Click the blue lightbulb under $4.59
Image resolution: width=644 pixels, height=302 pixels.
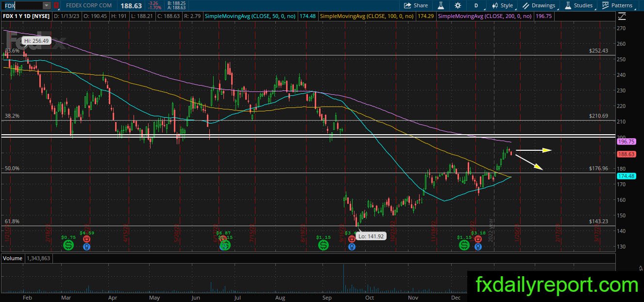tap(86, 247)
